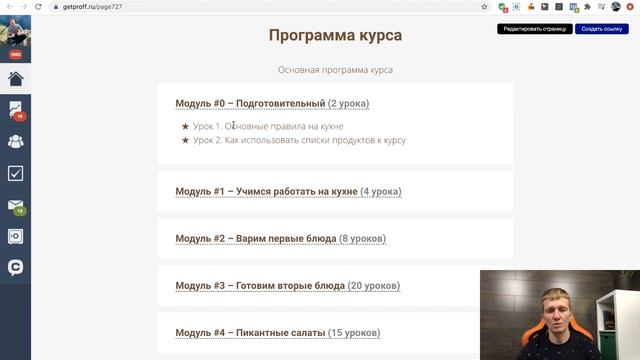The image size is (640, 360).
Task: Click the Основная программа курса subtitle
Action: (x=336, y=70)
